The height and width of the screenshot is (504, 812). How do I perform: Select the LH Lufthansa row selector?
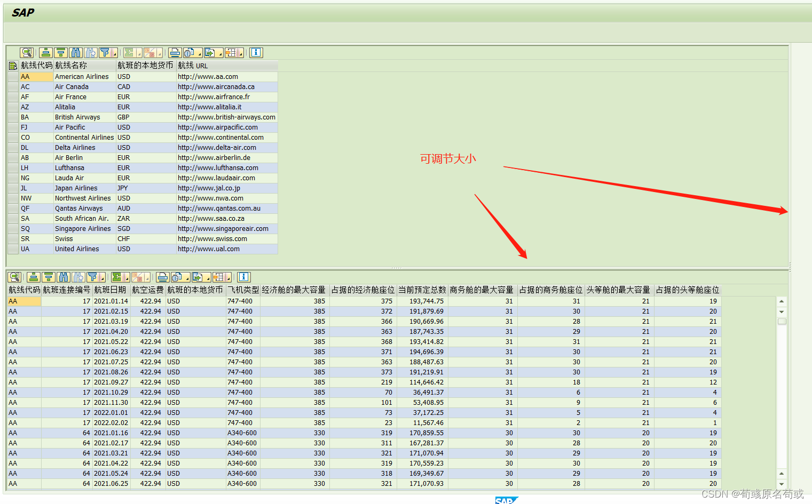tap(12, 167)
